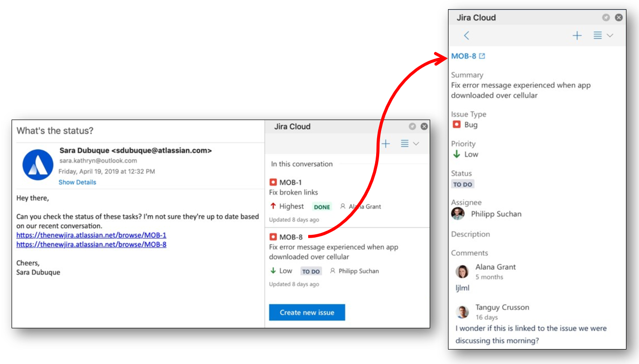Click the '16 days' comment timestamp
The width and height of the screenshot is (639, 364).
(x=487, y=317)
